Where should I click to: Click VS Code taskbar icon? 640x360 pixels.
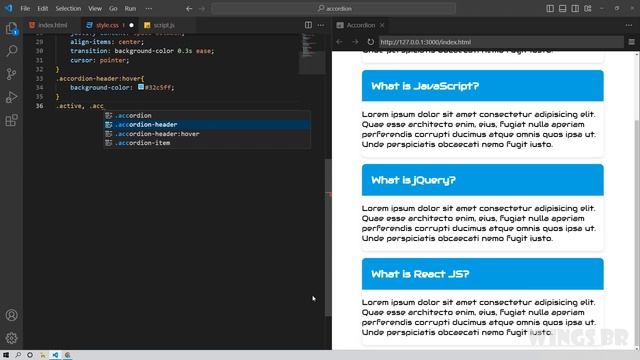(x=55, y=355)
